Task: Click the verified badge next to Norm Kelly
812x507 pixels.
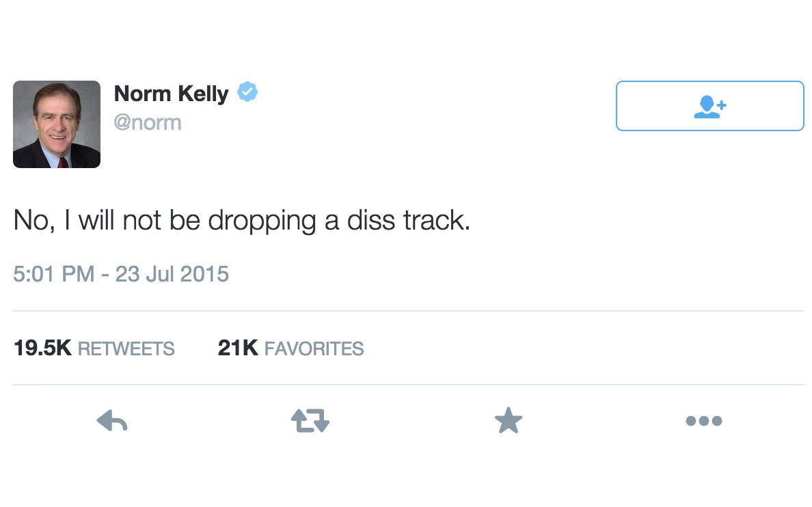Action: (247, 91)
